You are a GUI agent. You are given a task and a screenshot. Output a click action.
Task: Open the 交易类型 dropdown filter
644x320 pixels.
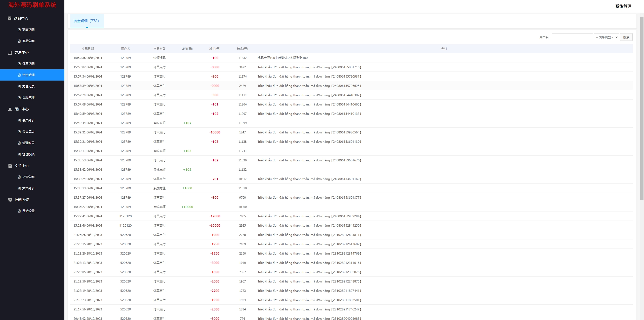point(606,37)
